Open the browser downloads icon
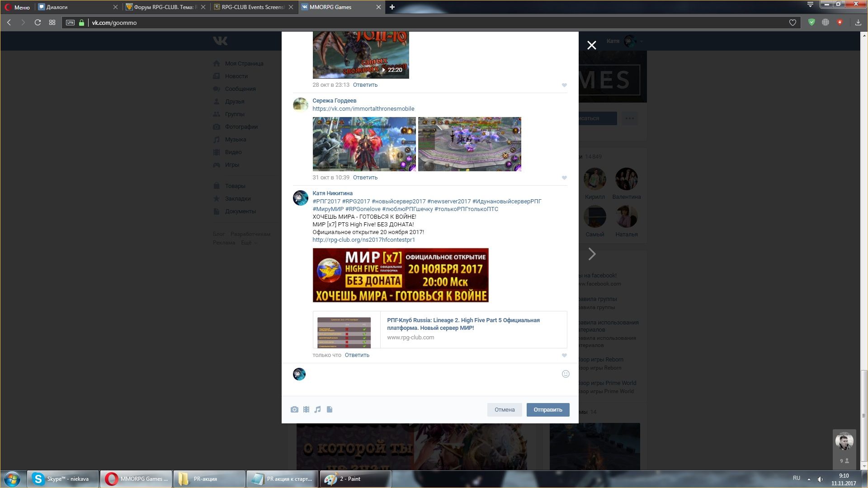 tap(858, 23)
